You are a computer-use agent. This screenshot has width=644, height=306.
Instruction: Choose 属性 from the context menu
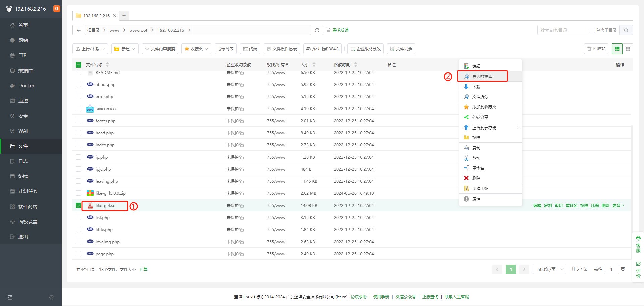point(490,199)
